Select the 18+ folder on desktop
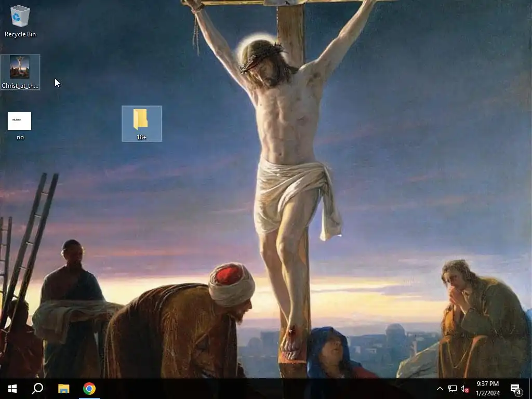532x399 pixels. pos(142,124)
